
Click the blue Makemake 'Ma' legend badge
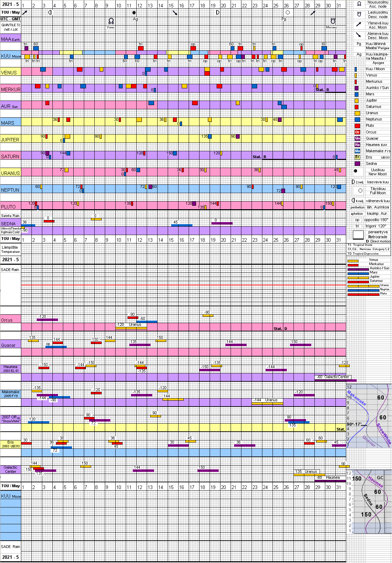click(357, 151)
